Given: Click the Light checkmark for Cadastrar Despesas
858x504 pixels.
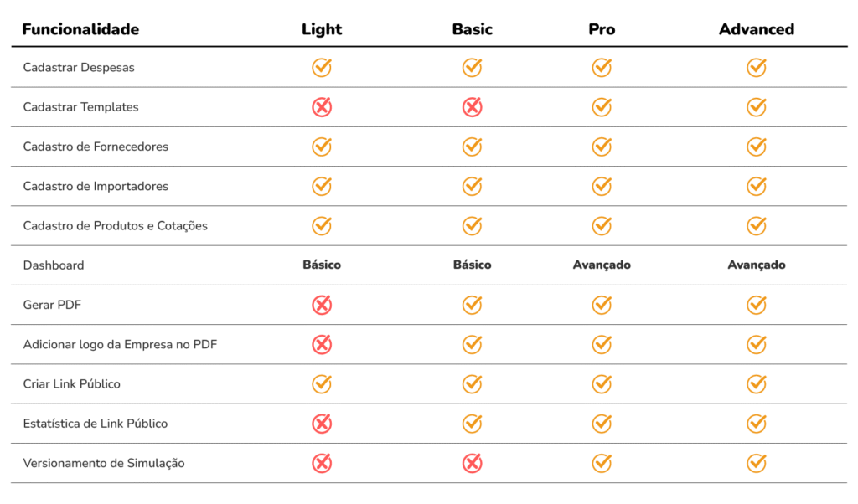Looking at the screenshot, I should tap(322, 68).
